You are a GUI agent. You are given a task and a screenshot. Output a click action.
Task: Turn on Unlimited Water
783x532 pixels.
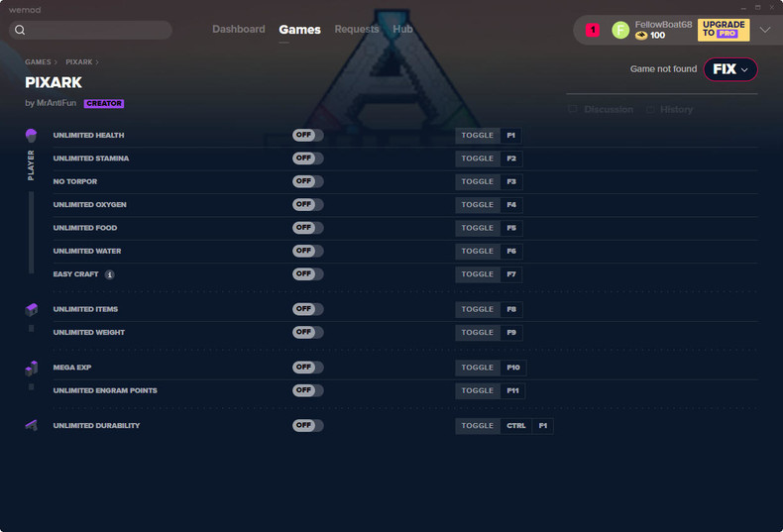pyautogui.click(x=307, y=251)
